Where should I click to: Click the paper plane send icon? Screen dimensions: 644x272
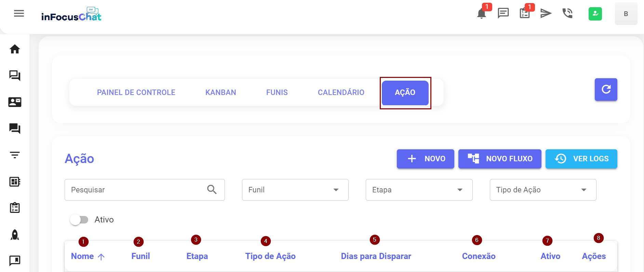[x=546, y=13]
